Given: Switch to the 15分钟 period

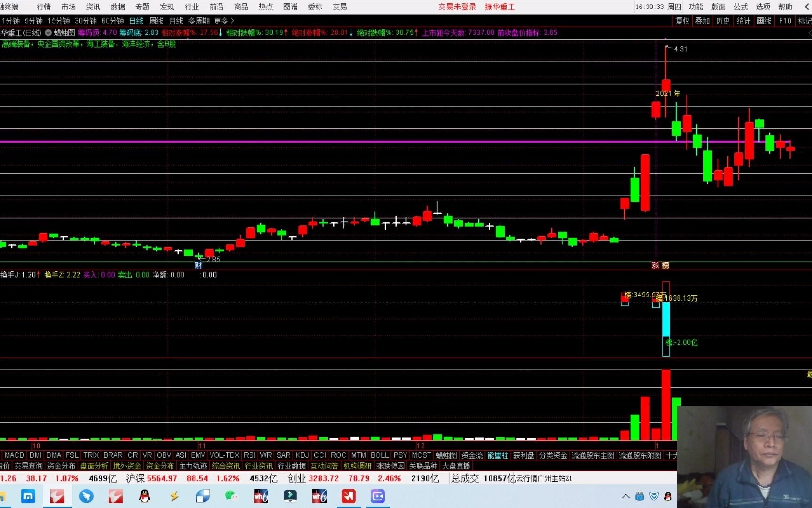Looking at the screenshot, I should coord(59,21).
